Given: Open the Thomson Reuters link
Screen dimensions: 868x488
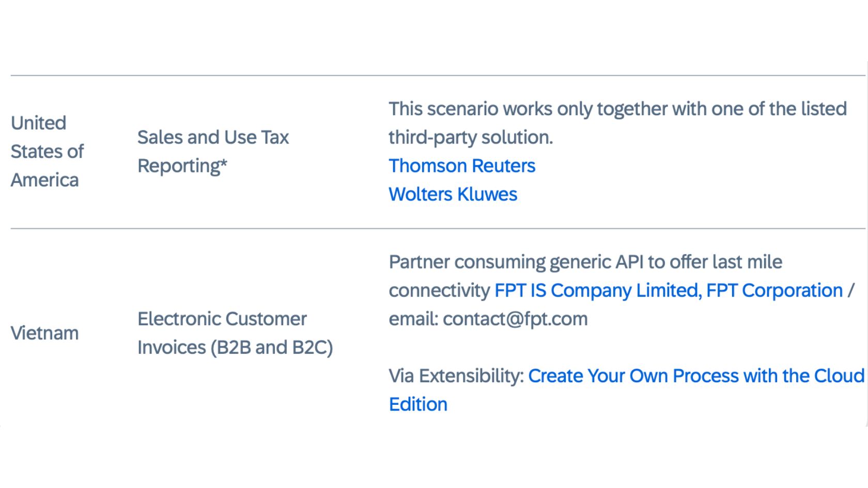Looking at the screenshot, I should tap(462, 166).
